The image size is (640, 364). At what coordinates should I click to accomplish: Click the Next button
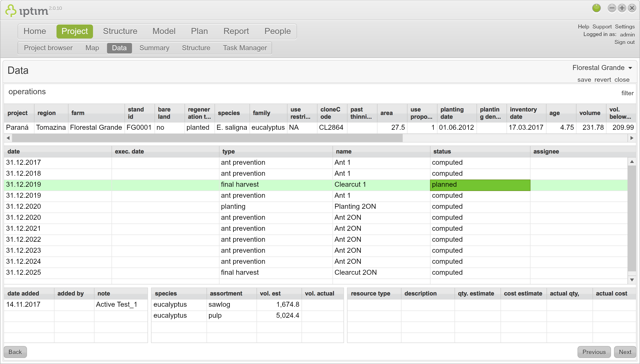[625, 352]
